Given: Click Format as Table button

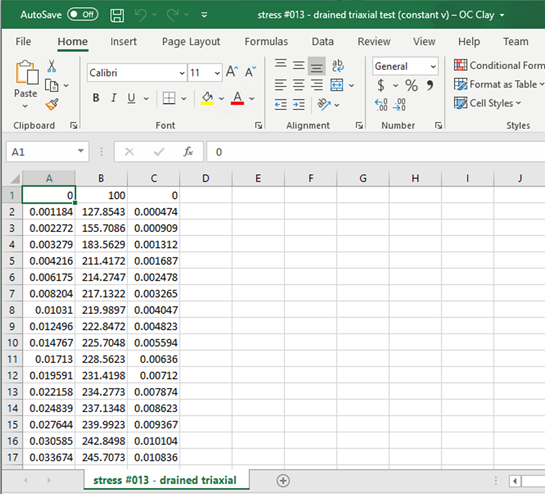Looking at the screenshot, I should point(499,84).
